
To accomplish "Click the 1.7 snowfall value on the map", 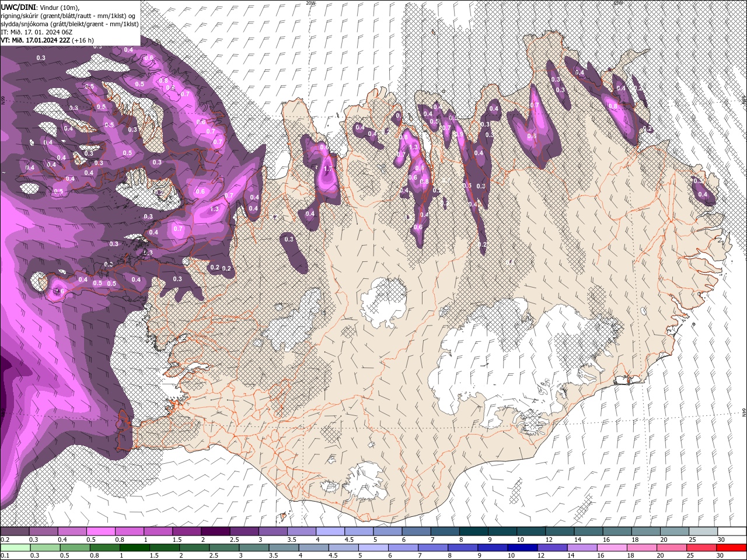I will [x=327, y=169].
